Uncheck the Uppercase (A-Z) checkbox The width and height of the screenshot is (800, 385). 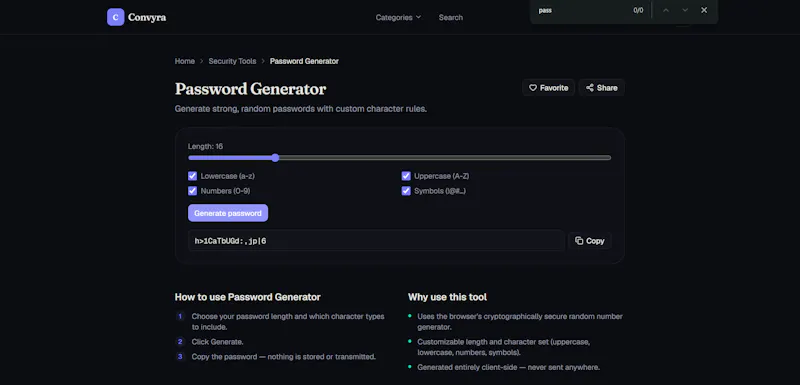[406, 176]
